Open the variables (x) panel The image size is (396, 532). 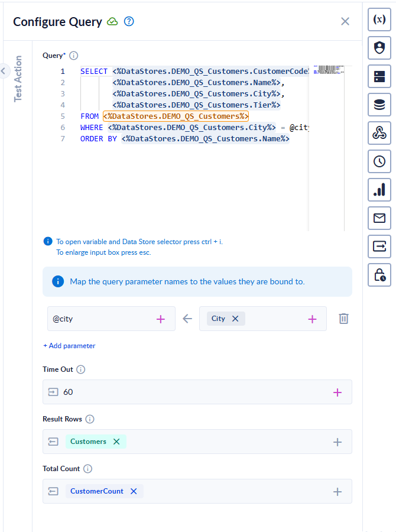pos(379,20)
